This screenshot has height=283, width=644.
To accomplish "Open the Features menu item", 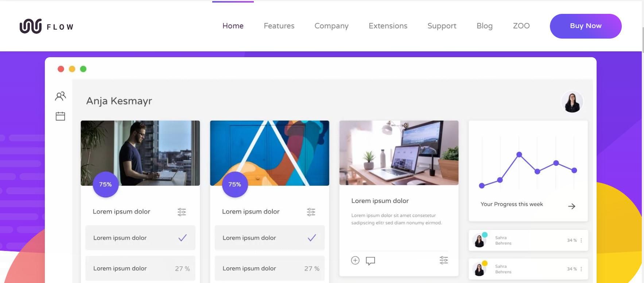I will coord(279,26).
